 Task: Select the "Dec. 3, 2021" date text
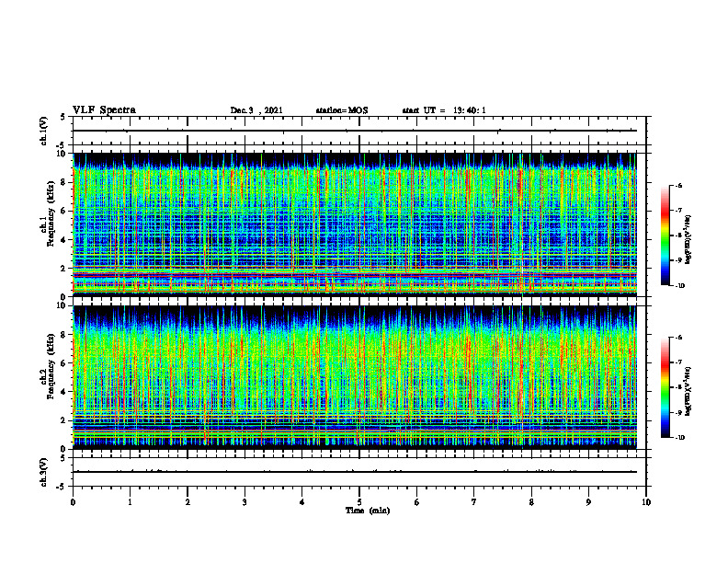point(256,110)
